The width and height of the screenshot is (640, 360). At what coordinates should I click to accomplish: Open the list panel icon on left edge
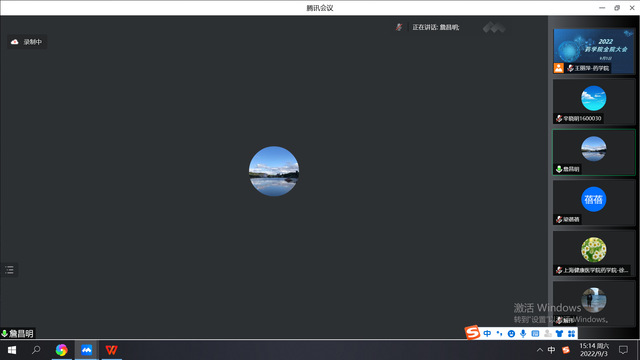click(x=9, y=270)
